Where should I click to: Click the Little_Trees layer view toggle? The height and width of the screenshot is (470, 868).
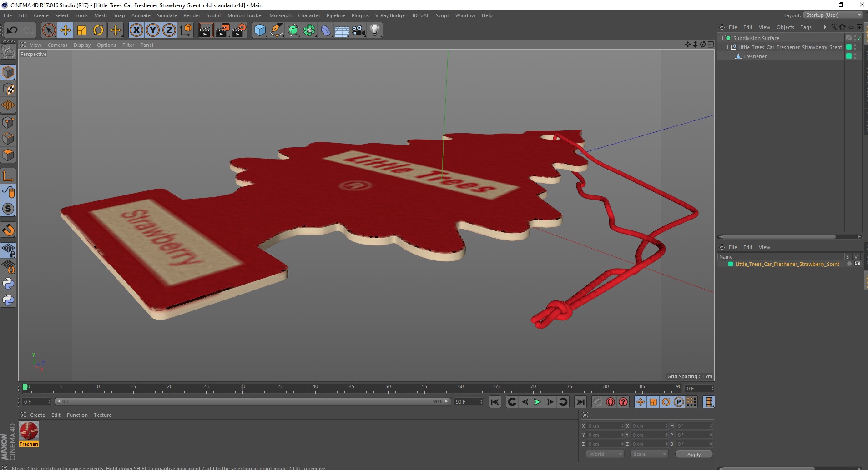[857, 264]
